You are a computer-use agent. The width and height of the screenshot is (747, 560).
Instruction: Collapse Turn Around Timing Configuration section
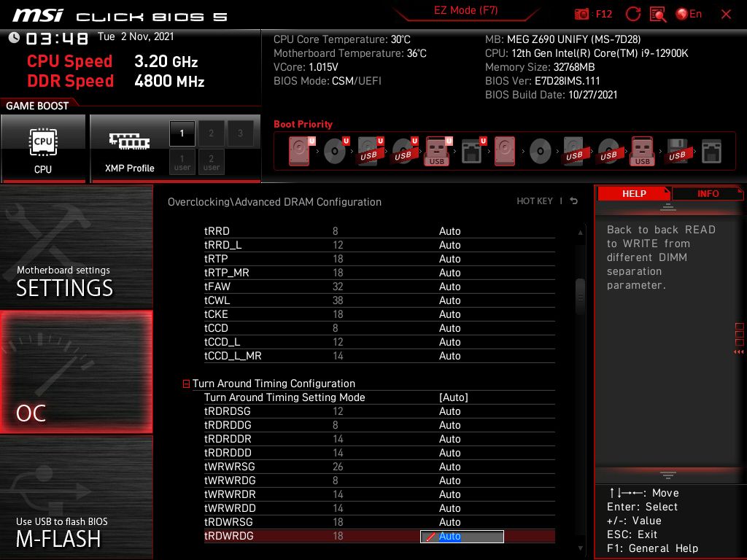[x=186, y=384]
